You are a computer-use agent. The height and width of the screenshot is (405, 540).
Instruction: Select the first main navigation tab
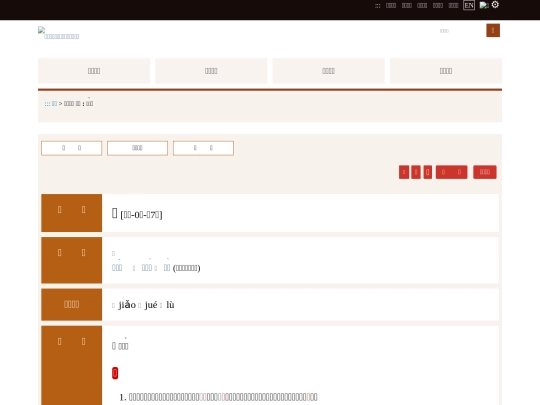tap(94, 71)
